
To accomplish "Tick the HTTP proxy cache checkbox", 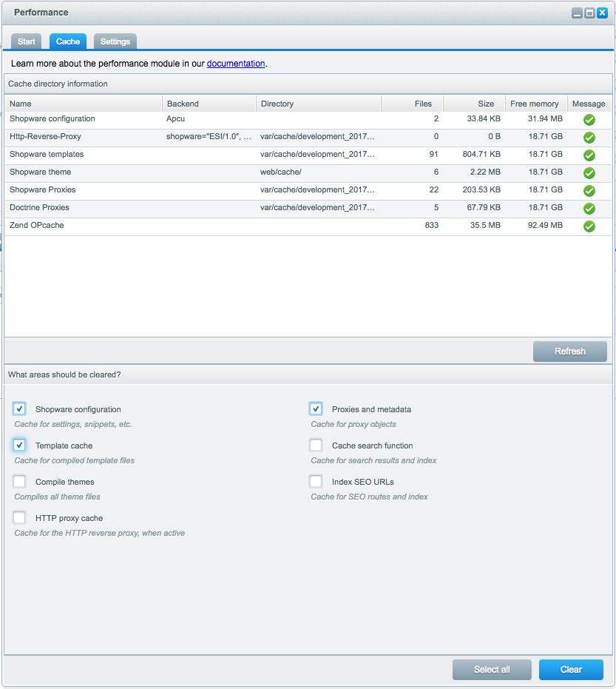I will click(x=19, y=518).
